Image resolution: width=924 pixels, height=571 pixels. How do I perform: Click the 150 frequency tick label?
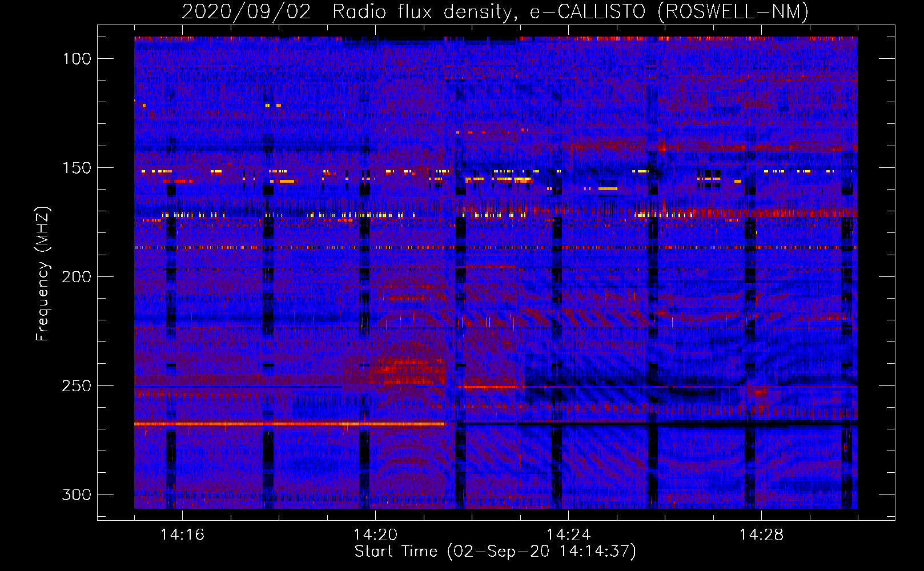77,168
